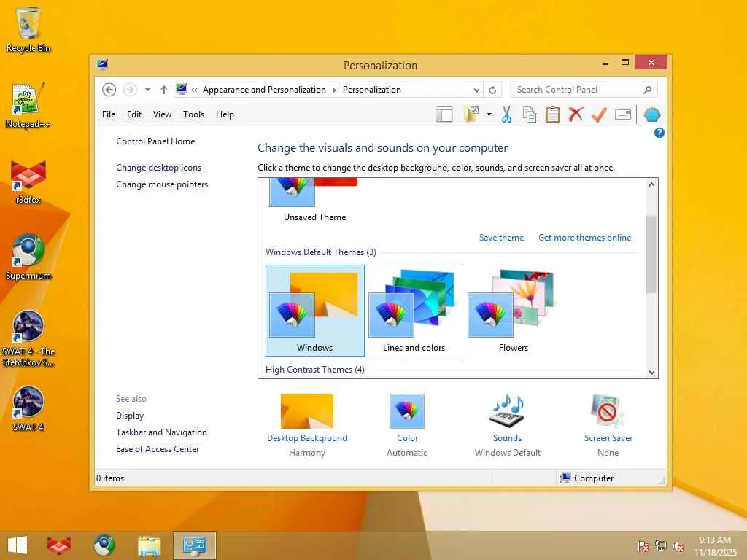Click the Personalization breadcrumb segment
The height and width of the screenshot is (560, 747).
(x=371, y=90)
